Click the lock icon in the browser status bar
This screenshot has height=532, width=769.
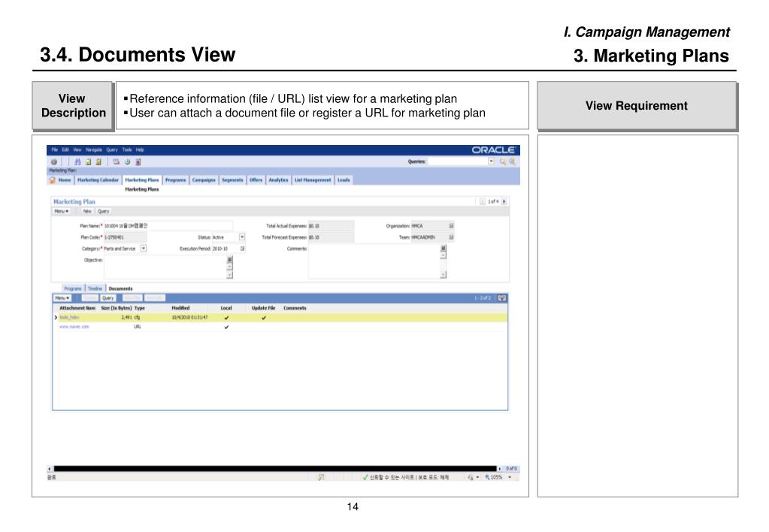471,477
